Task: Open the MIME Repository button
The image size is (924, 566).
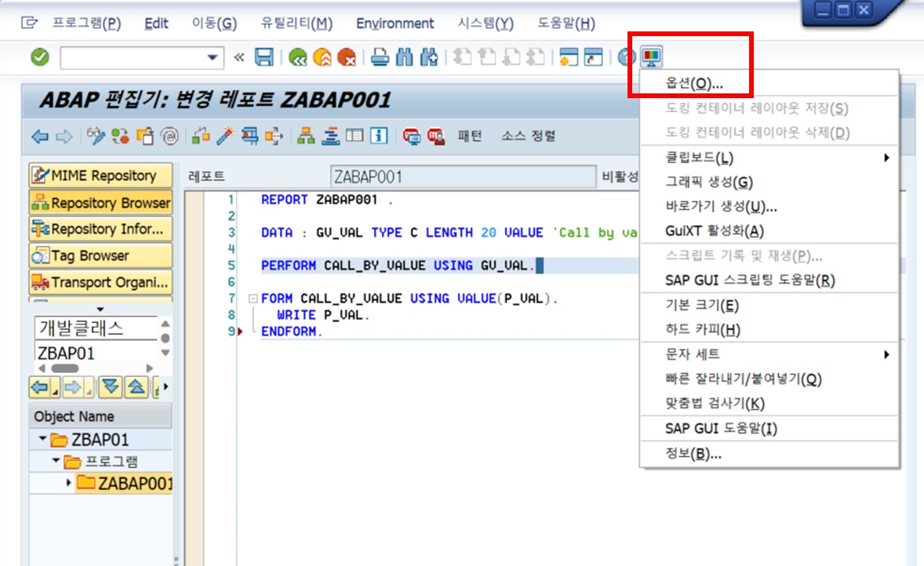Action: click(100, 176)
